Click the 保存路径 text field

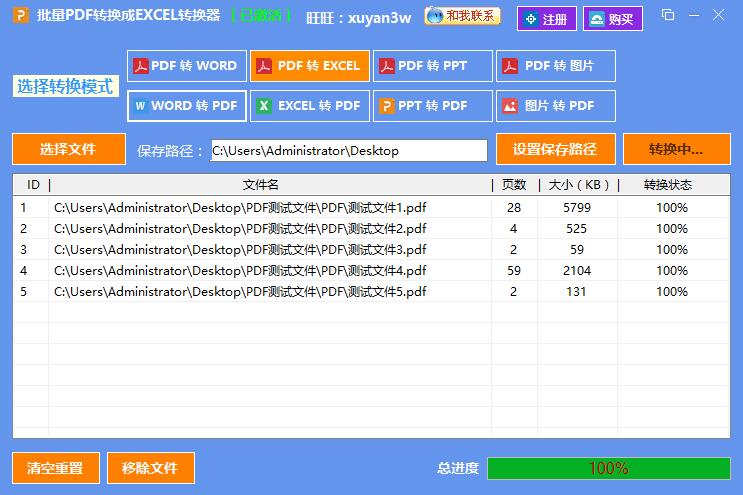click(348, 151)
